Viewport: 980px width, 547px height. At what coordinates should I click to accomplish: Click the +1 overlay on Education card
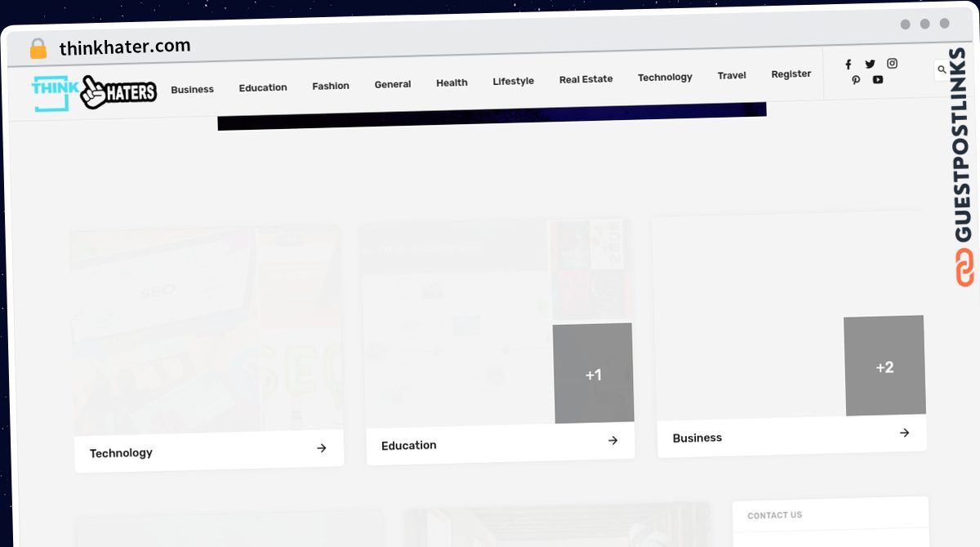pyautogui.click(x=594, y=374)
